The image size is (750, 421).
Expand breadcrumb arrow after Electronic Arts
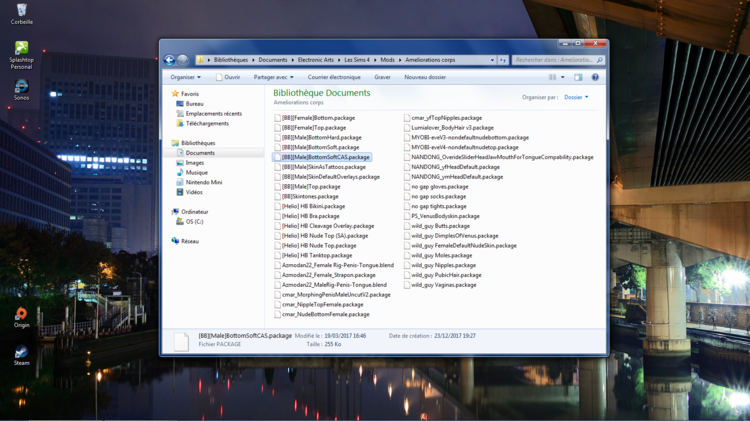[x=339, y=60]
